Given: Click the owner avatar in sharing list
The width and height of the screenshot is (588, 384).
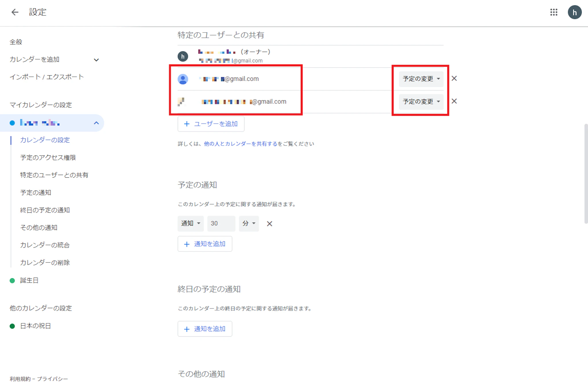Looking at the screenshot, I should coord(183,56).
